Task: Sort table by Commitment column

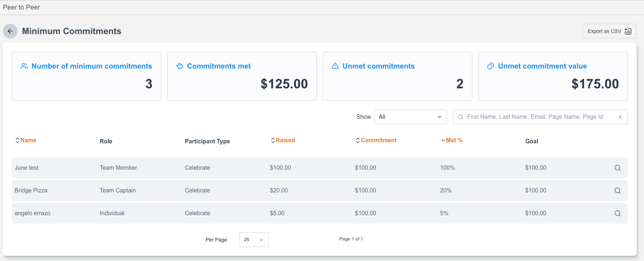Action: (x=376, y=140)
